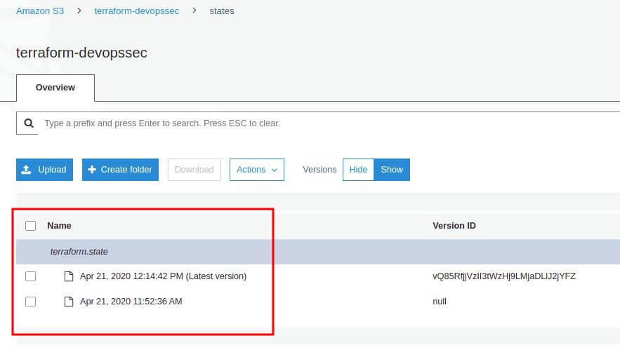Click the upload arrow icon
Viewport: 620px width, 364px height.
[x=27, y=170]
